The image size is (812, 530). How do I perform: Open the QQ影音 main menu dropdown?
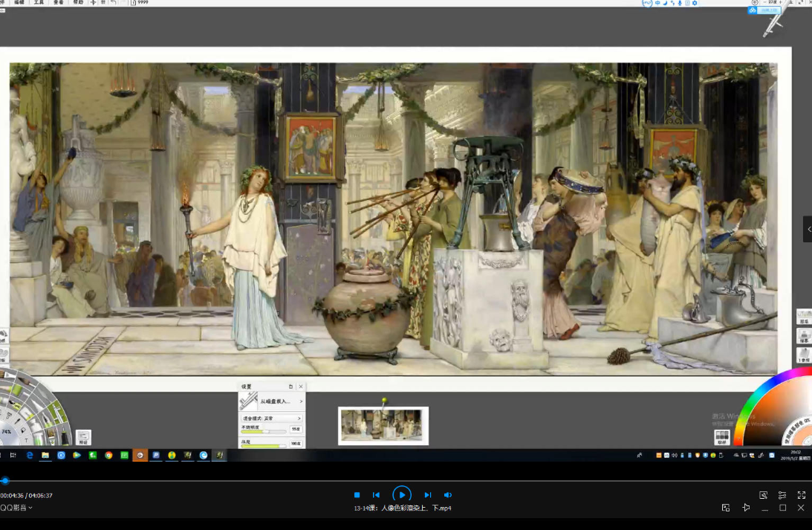tap(16, 508)
